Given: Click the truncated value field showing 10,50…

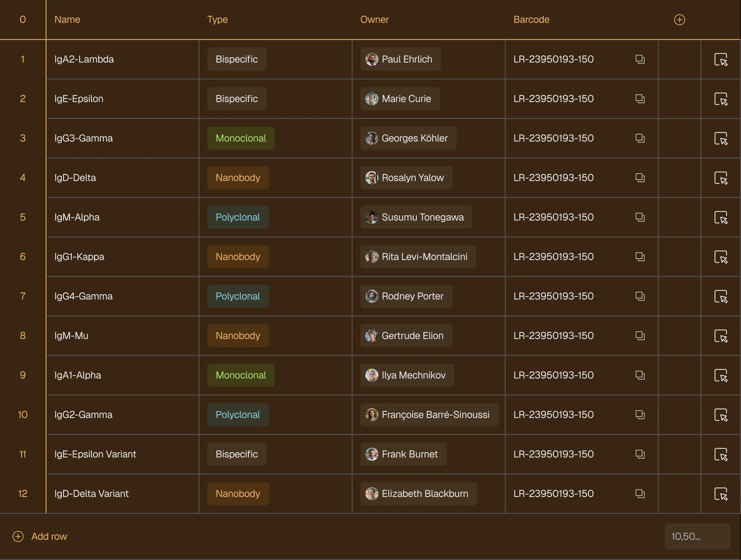Looking at the screenshot, I should 697,537.
